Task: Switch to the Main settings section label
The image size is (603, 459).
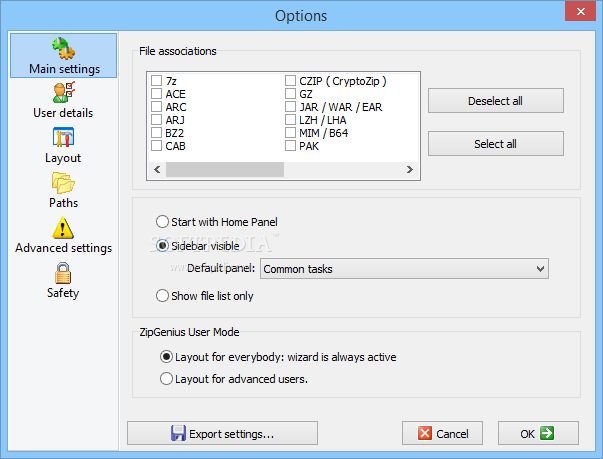Action: tap(64, 69)
